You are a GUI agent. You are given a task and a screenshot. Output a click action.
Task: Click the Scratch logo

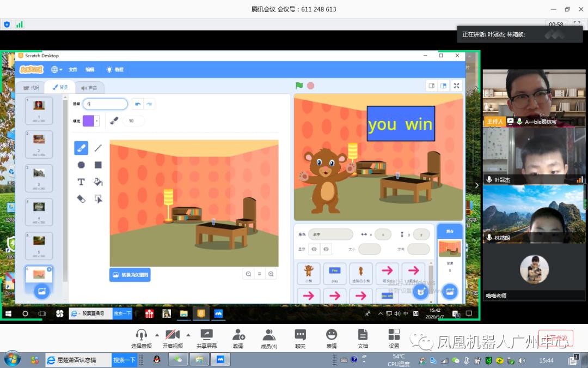point(32,69)
